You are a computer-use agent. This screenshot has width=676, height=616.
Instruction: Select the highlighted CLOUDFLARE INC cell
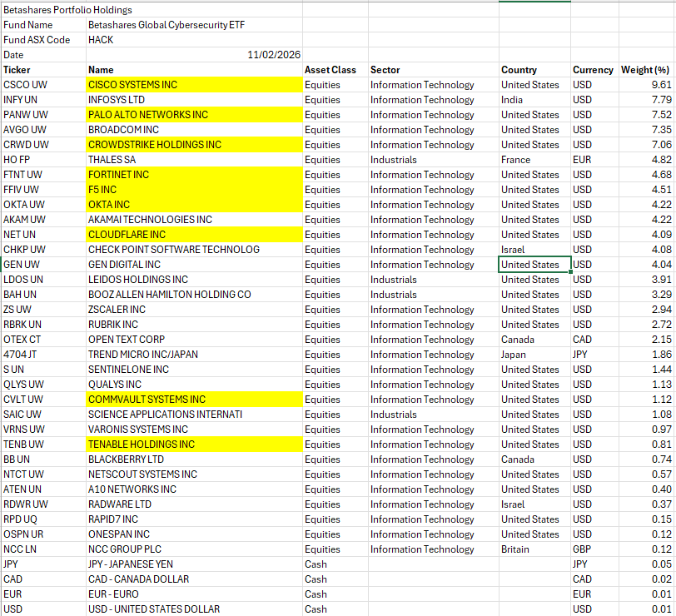point(193,235)
